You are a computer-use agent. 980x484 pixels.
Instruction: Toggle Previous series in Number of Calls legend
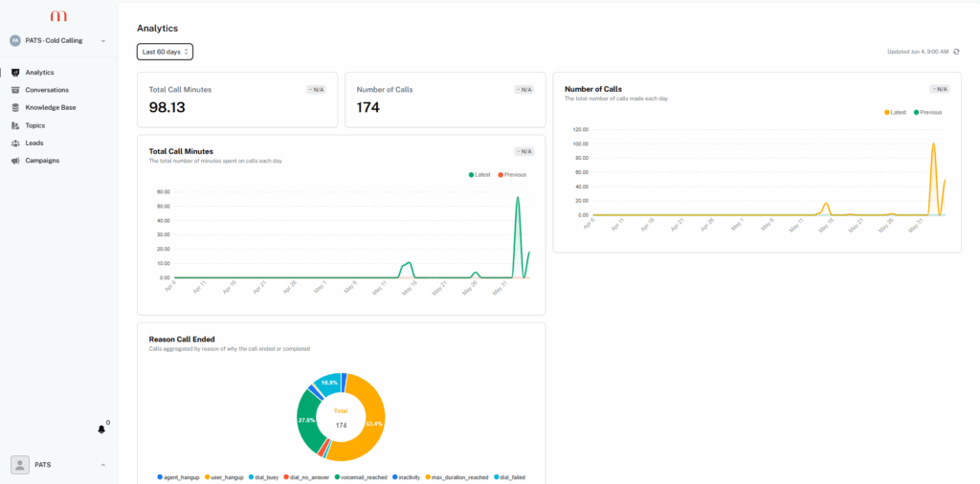point(927,112)
